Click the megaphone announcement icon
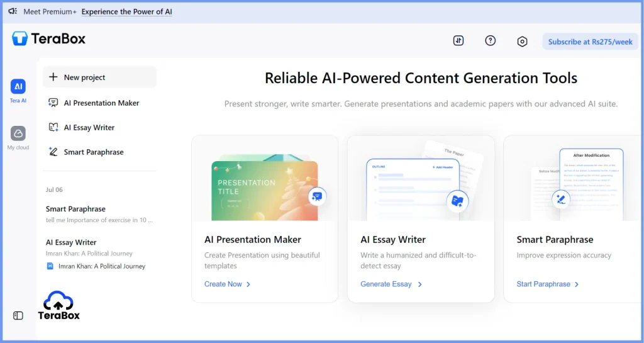This screenshot has width=644, height=343. (x=13, y=11)
